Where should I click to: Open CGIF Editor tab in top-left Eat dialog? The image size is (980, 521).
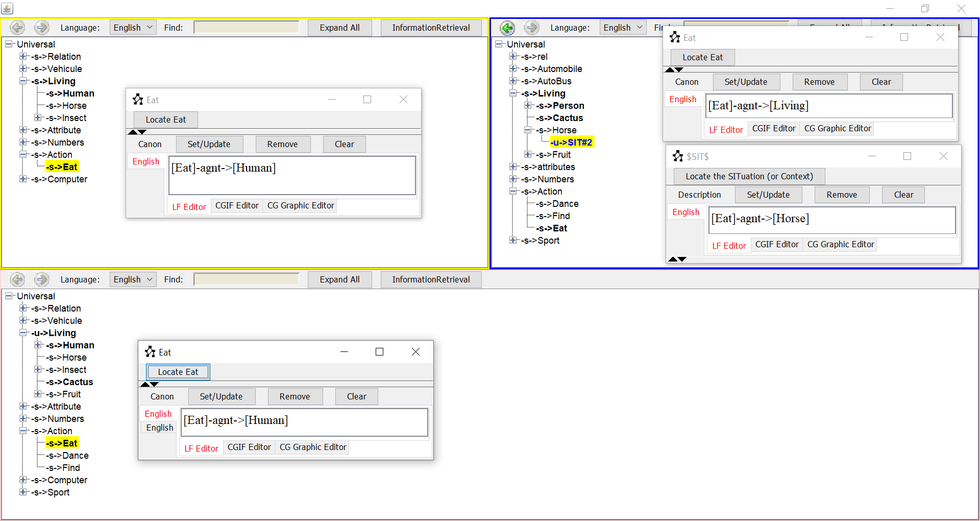[x=237, y=205]
